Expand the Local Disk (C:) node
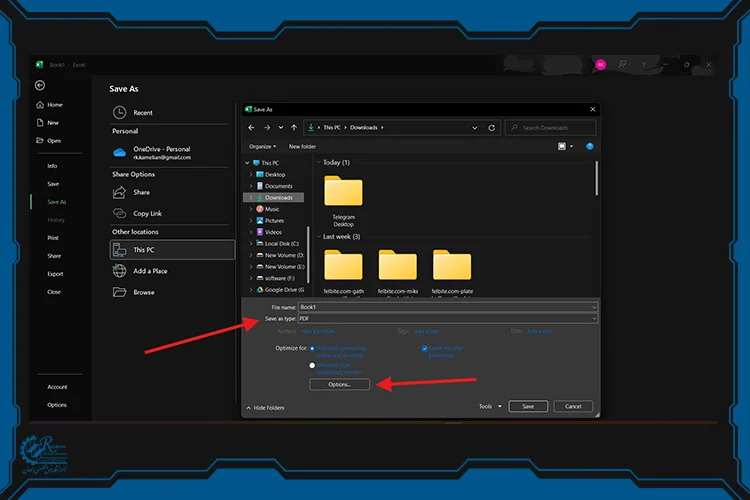The height and width of the screenshot is (500, 750). click(x=251, y=244)
